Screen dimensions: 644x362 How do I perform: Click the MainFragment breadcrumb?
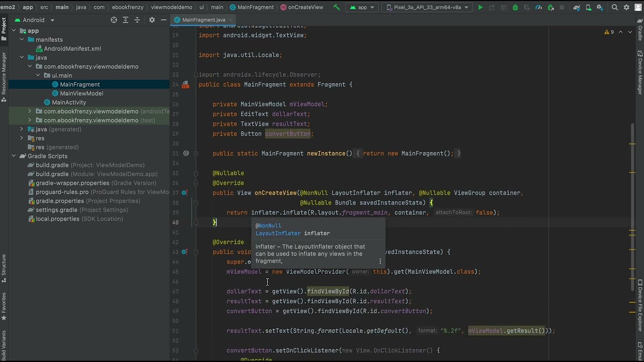(x=251, y=8)
